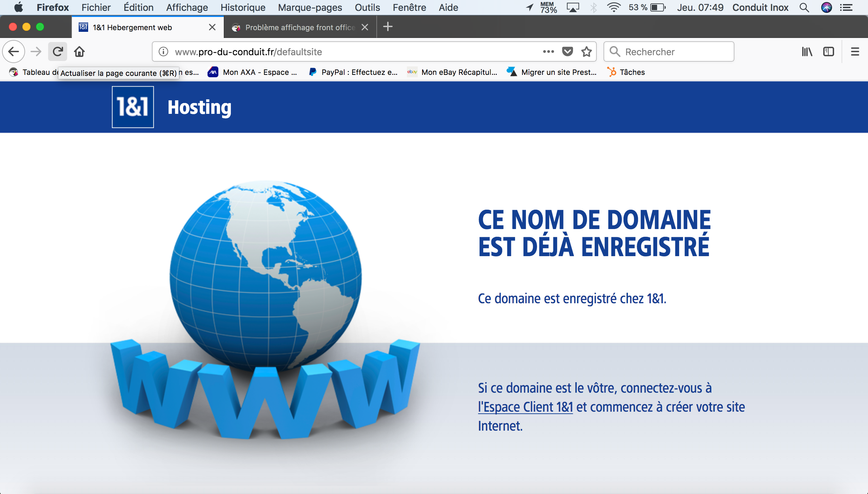Image resolution: width=868 pixels, height=494 pixels.
Task: Reload the current page
Action: 58,52
